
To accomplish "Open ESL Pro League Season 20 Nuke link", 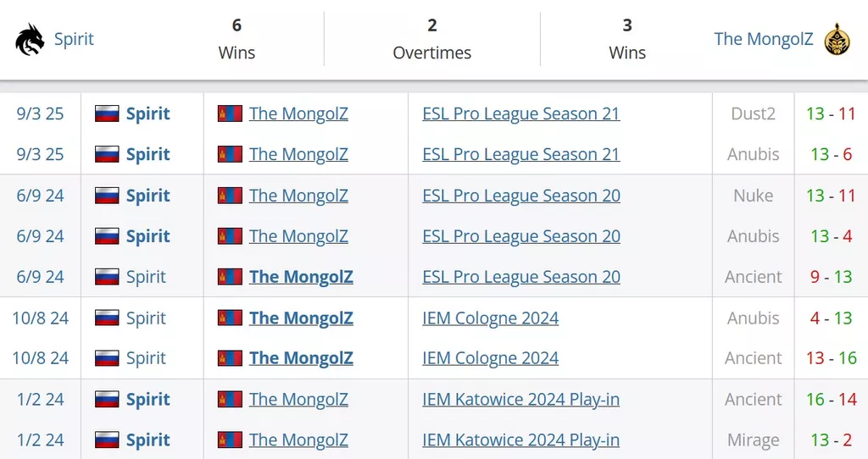I will tap(521, 196).
